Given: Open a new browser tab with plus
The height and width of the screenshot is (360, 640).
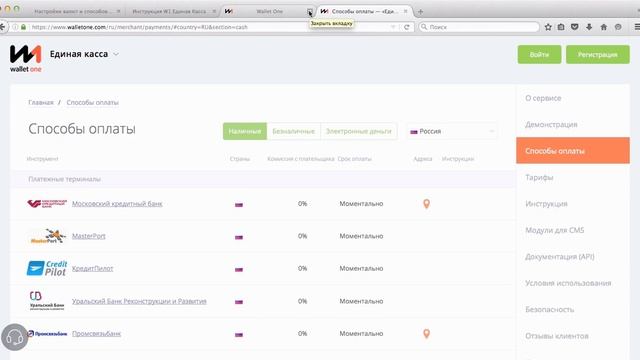Looking at the screenshot, I should click(420, 11).
